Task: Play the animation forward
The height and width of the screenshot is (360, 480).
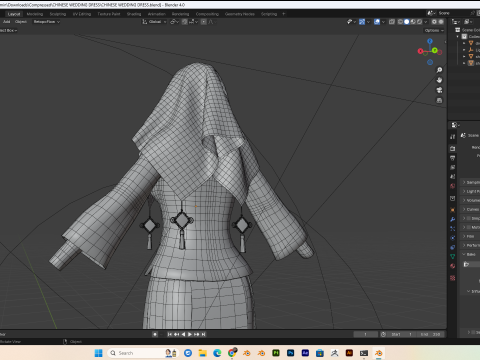Action: [x=190, y=334]
